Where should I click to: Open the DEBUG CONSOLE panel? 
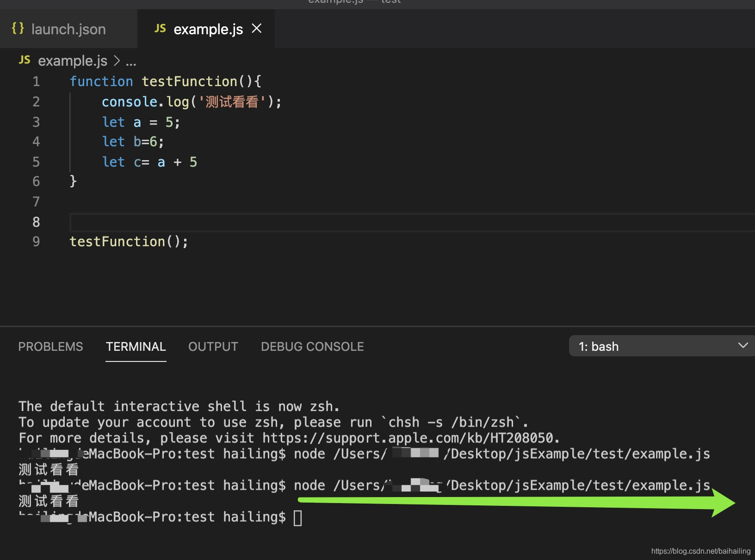click(x=312, y=346)
